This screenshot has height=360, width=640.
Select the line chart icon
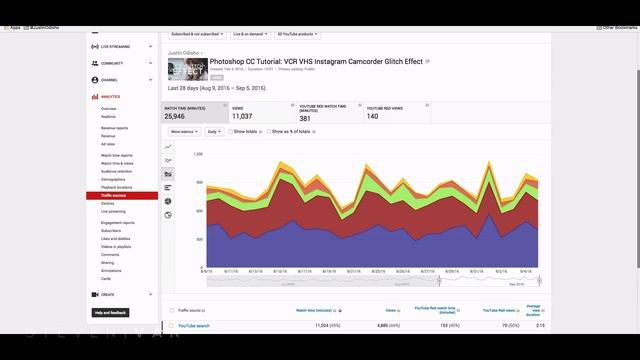click(168, 147)
